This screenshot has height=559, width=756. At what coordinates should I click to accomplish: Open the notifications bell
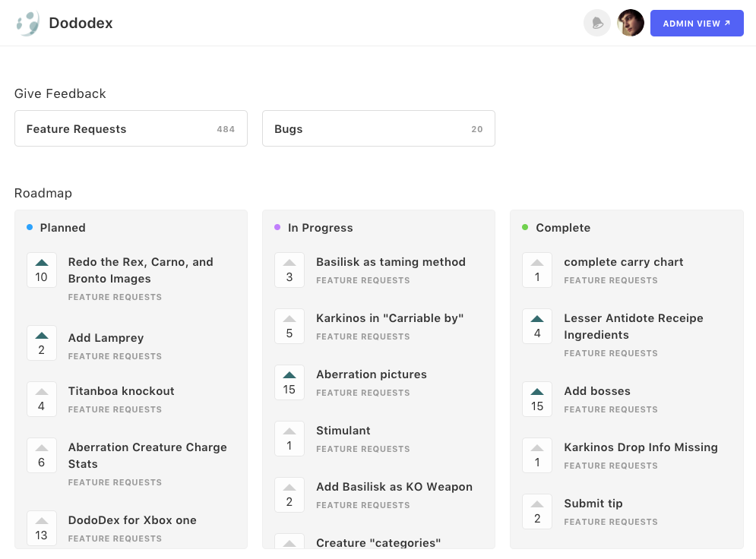pos(597,23)
